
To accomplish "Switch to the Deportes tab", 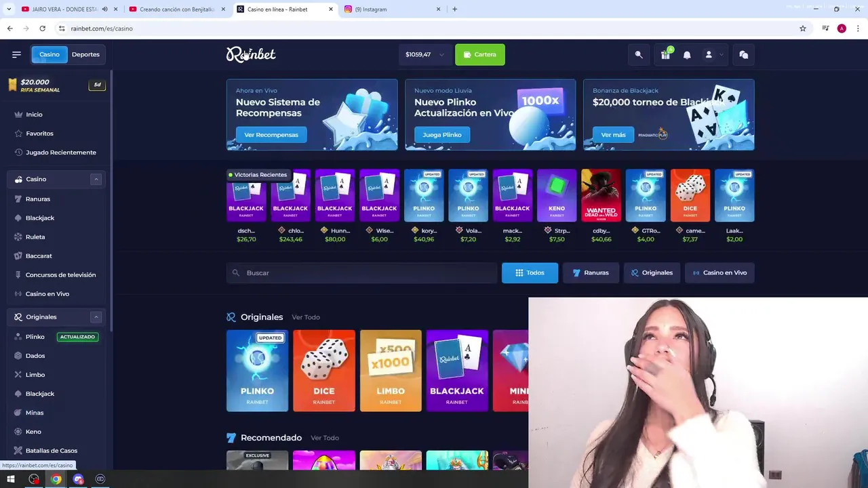I will 85,54.
